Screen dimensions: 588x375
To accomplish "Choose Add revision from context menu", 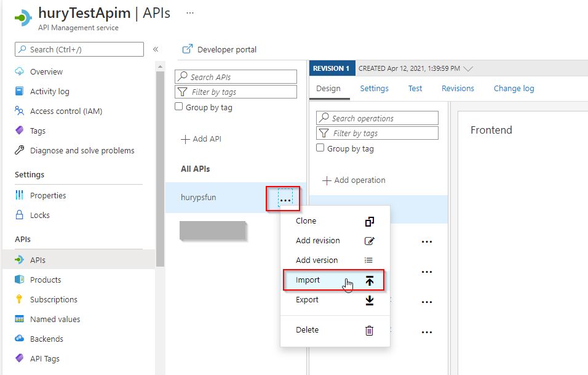I will (335, 241).
